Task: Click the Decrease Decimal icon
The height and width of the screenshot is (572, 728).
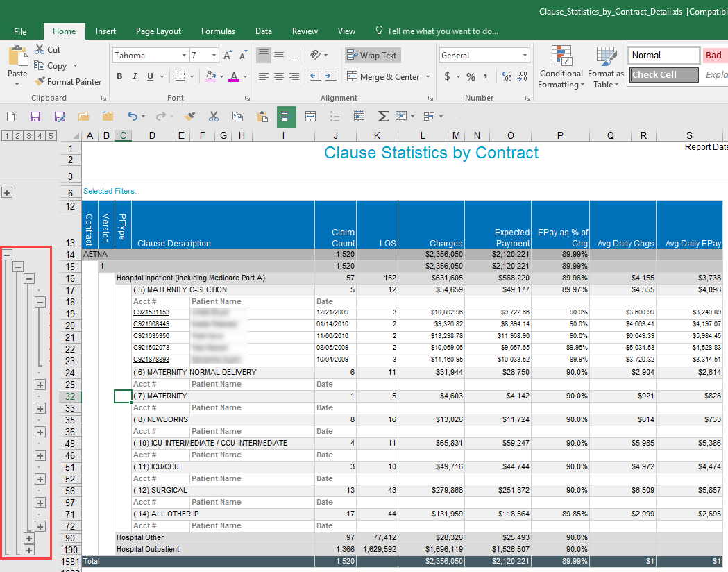Action: (523, 76)
